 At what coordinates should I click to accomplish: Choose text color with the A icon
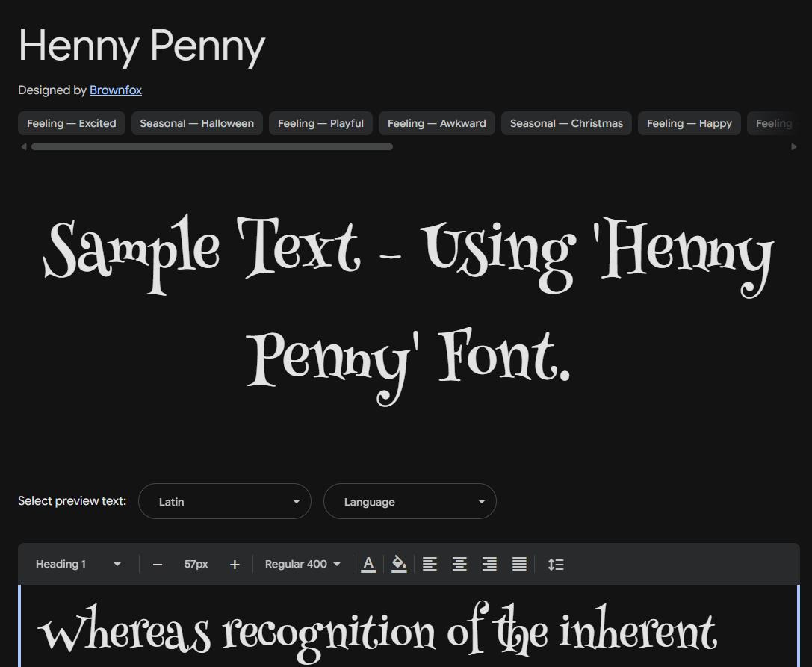pyautogui.click(x=368, y=564)
